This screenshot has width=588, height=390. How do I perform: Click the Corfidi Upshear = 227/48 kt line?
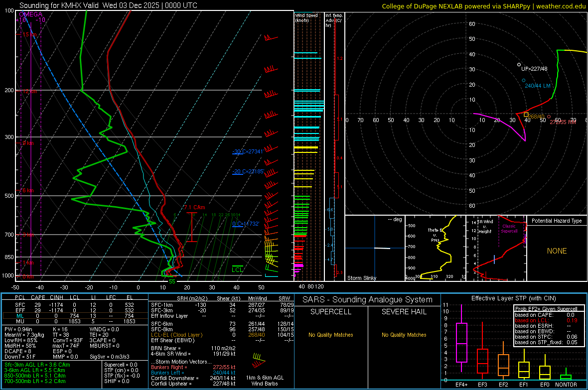click(193, 383)
